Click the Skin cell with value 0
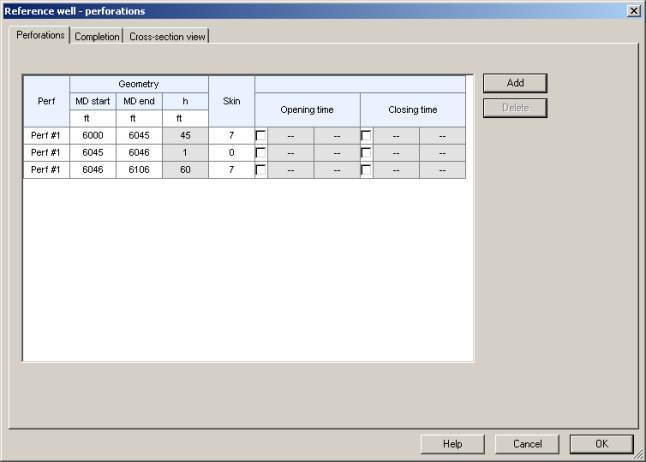Image resolution: width=646 pixels, height=462 pixels. click(x=232, y=153)
